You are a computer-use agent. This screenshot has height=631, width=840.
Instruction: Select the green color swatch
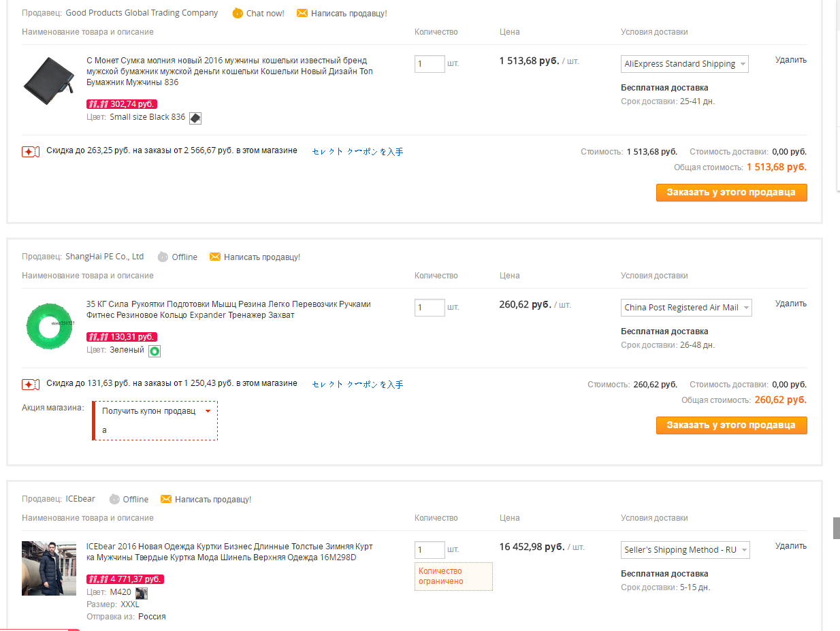coord(155,351)
